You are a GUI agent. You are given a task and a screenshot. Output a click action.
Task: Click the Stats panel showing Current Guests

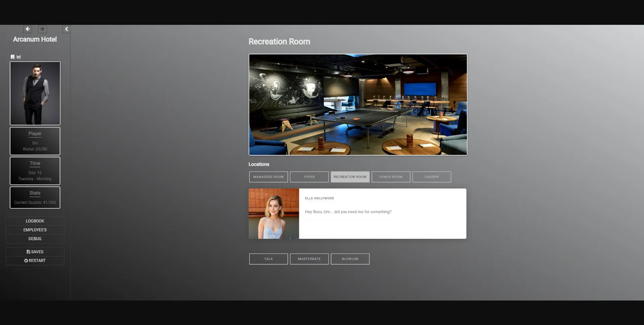(35, 198)
